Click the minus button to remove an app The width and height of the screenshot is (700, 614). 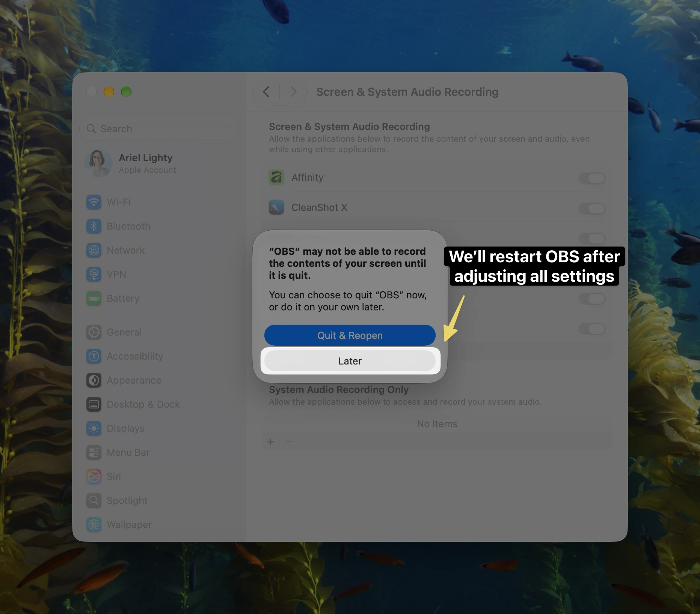pyautogui.click(x=289, y=442)
